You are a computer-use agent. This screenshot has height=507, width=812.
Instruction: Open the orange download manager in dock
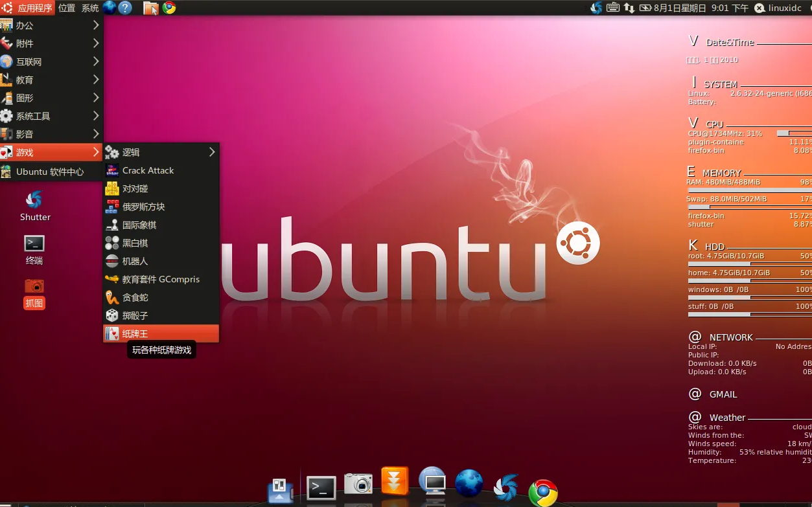click(x=395, y=482)
